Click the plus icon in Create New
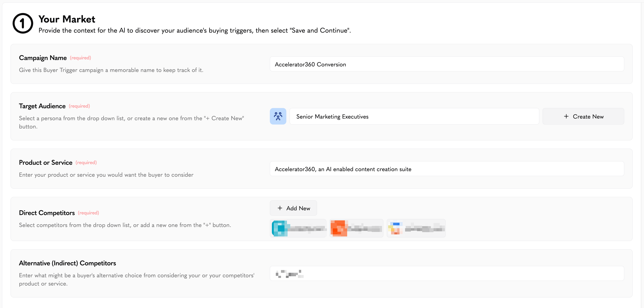 pos(566,116)
